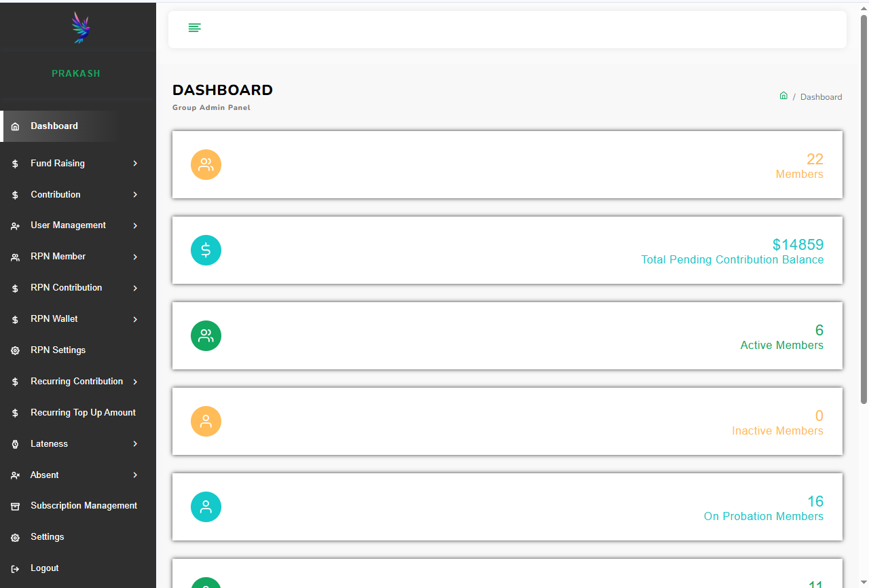Viewport: 869px width, 588px height.
Task: Click the archive icon beside Subscription Management
Action: 15,507
